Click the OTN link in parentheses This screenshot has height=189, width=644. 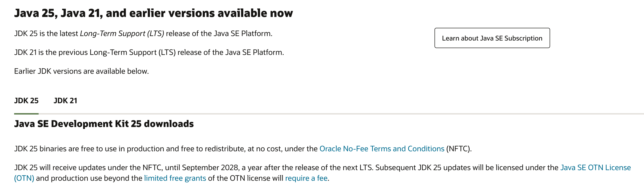[25, 178]
